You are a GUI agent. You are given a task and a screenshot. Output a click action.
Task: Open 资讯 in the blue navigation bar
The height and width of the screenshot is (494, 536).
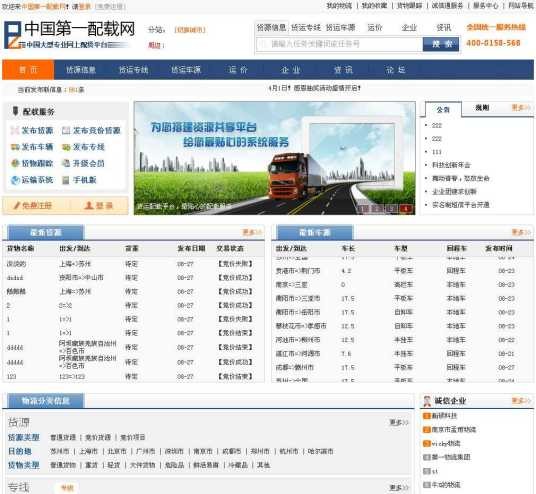(x=343, y=70)
